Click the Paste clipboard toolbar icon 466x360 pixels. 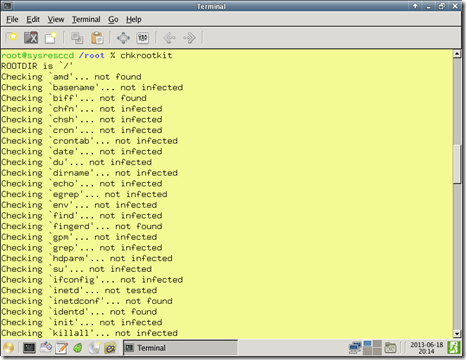tap(97, 38)
